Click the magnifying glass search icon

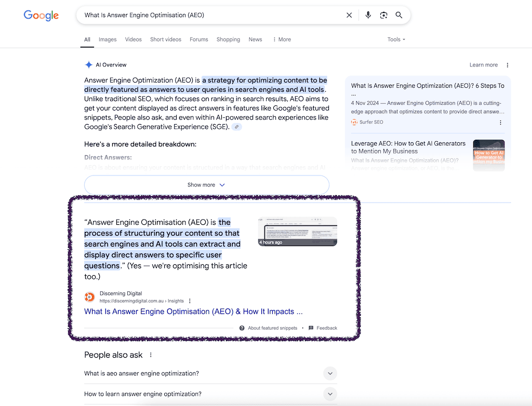click(399, 15)
